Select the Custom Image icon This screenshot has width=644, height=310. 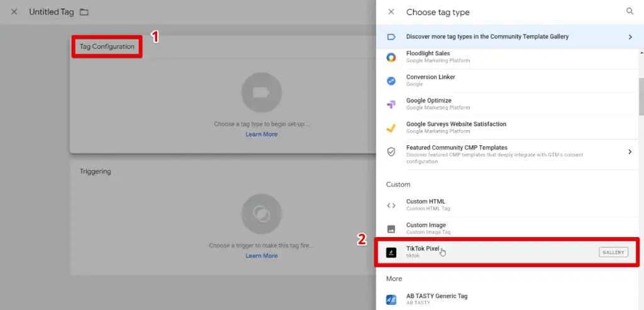tap(391, 229)
